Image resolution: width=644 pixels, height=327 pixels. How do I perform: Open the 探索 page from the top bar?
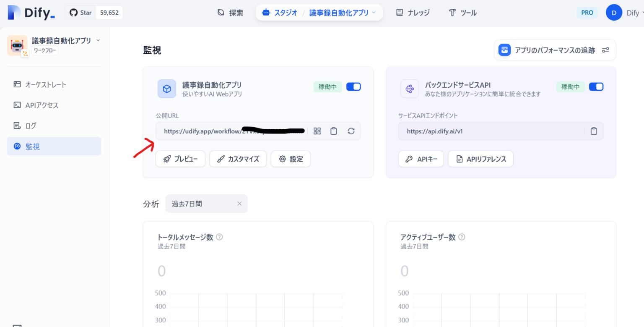click(234, 13)
